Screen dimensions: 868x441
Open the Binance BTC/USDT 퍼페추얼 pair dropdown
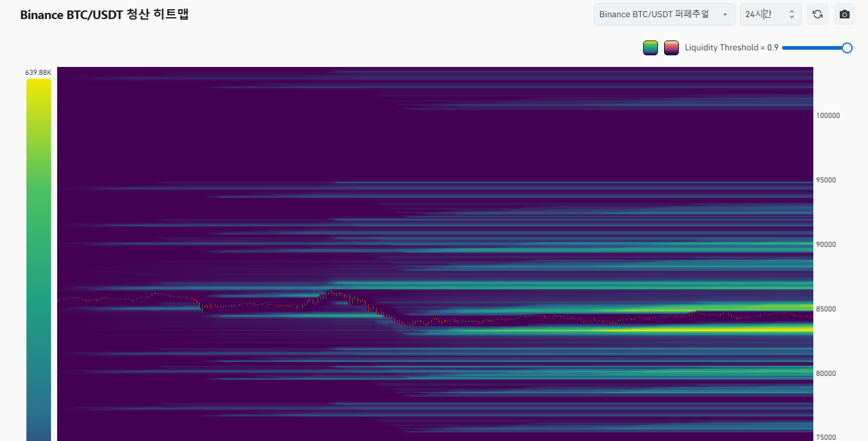click(664, 14)
